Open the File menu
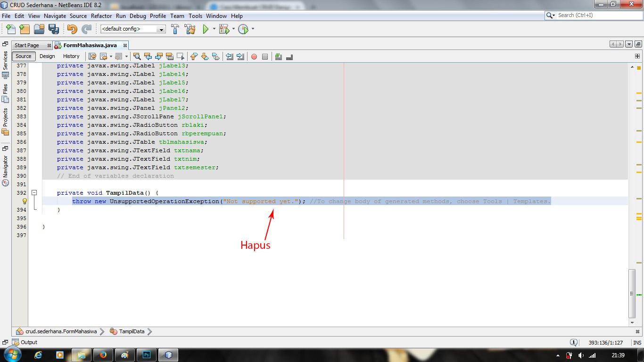 [x=6, y=16]
